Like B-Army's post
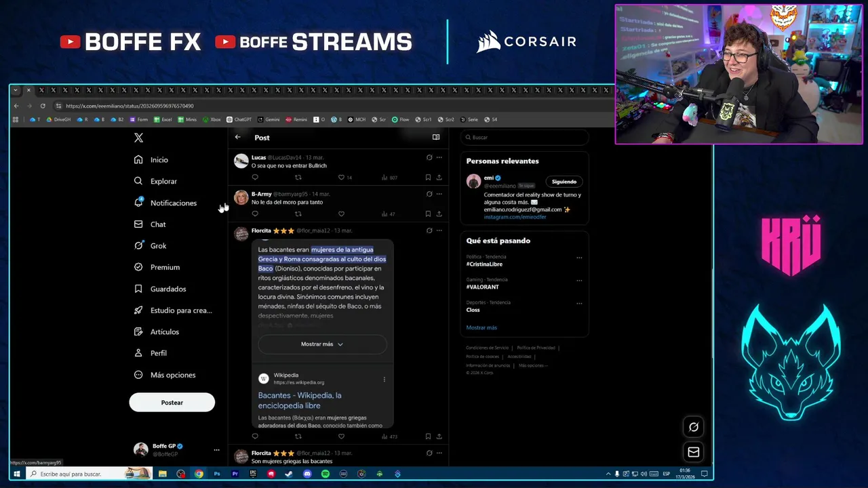 [341, 214]
